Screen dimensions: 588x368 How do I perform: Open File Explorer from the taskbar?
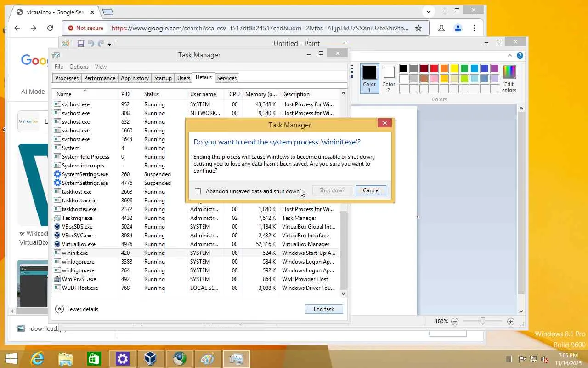(66, 359)
